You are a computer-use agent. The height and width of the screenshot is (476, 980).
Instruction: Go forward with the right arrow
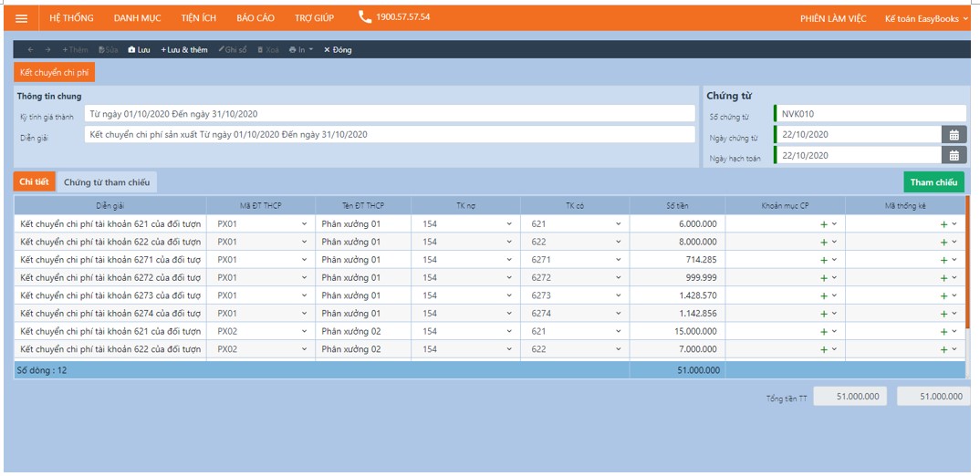click(x=48, y=50)
